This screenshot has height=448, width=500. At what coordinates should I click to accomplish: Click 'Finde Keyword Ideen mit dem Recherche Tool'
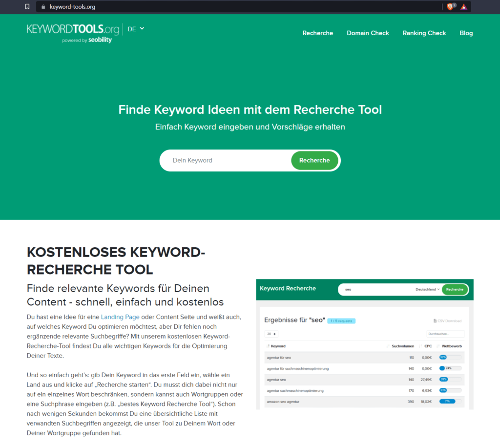point(250,110)
